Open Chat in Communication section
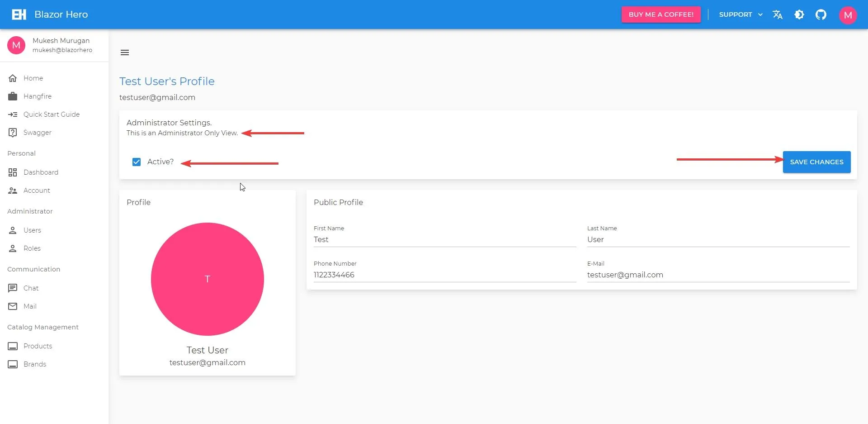Viewport: 868px width, 424px height. point(31,288)
